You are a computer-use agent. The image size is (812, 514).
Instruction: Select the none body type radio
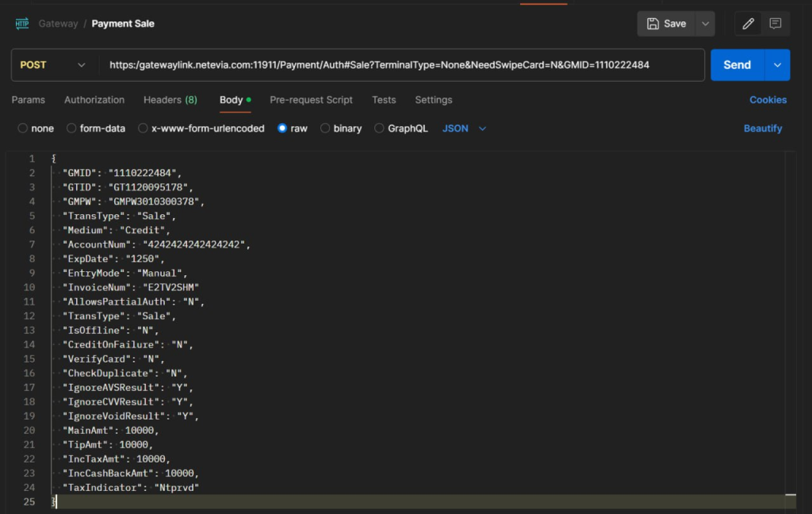click(23, 128)
